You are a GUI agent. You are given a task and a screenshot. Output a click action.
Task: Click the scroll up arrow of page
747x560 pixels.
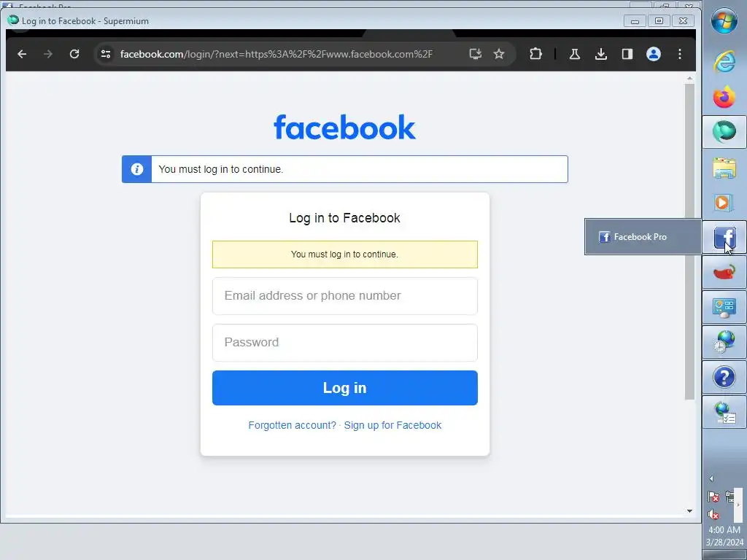pos(689,78)
